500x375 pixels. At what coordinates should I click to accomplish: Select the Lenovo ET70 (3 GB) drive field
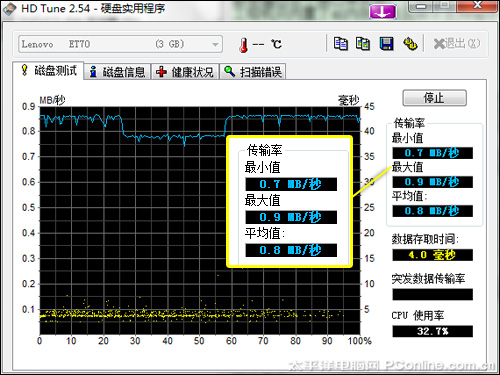(120, 44)
